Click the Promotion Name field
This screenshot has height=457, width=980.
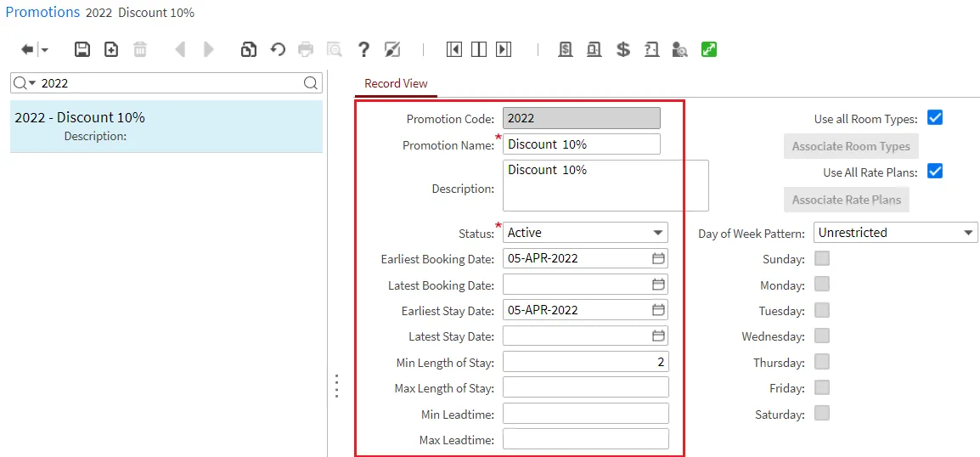(581, 144)
